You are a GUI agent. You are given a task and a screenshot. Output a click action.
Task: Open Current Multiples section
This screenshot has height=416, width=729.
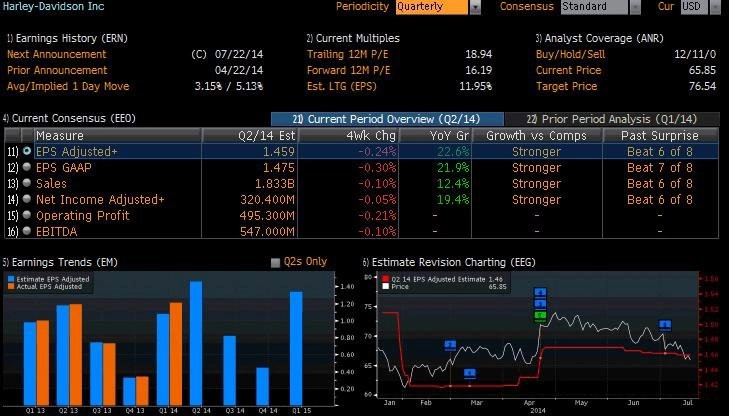[x=353, y=38]
